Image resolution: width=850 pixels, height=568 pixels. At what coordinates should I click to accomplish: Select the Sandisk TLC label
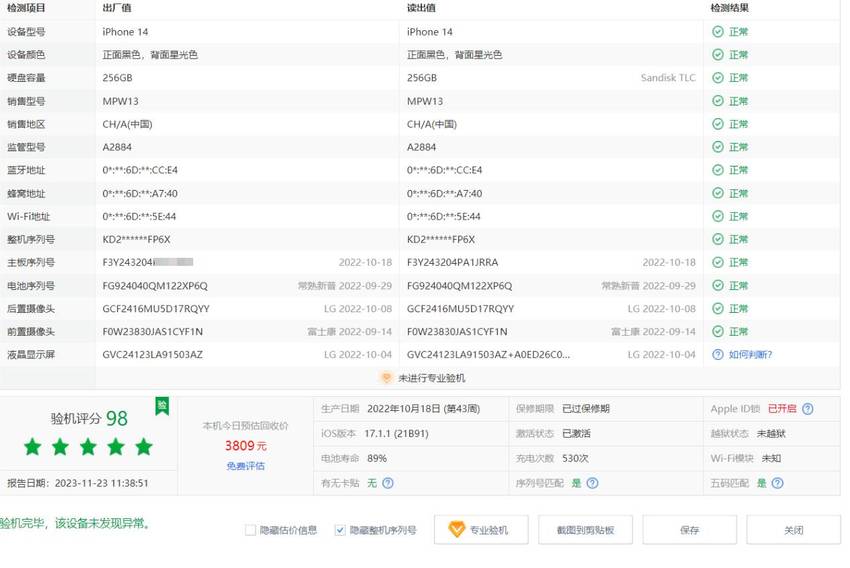point(668,78)
